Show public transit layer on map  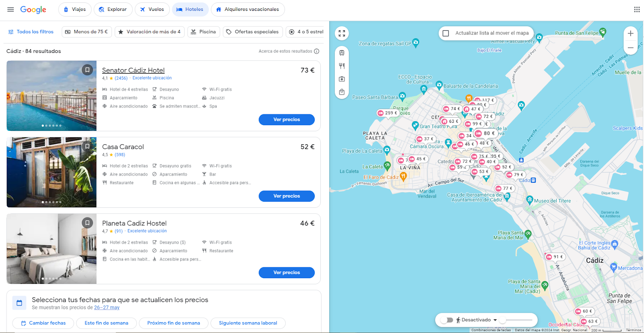pyautogui.click(x=342, y=53)
